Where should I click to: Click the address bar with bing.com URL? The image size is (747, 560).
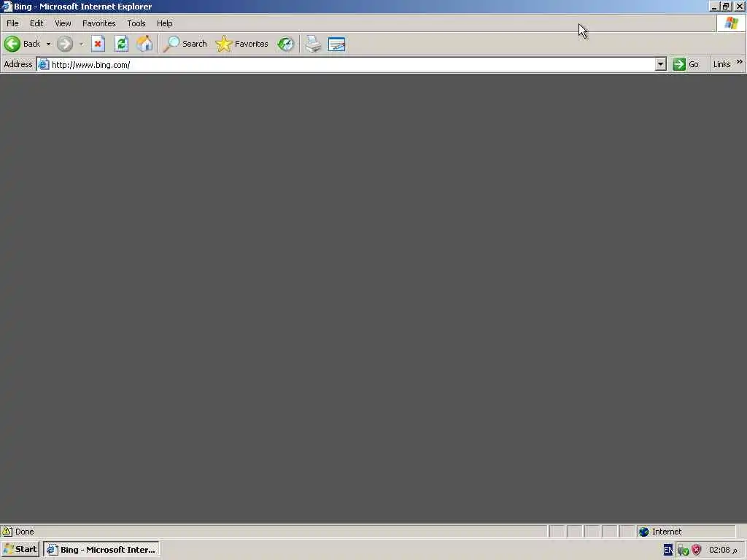pos(352,65)
